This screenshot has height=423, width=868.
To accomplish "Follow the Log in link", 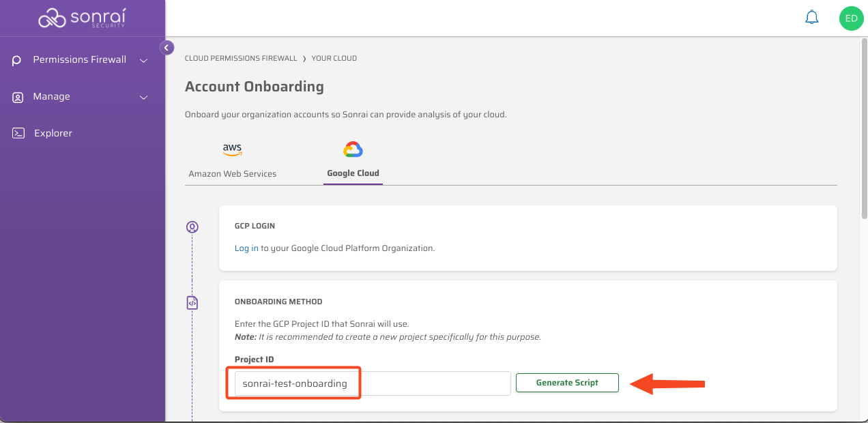I will coord(246,248).
